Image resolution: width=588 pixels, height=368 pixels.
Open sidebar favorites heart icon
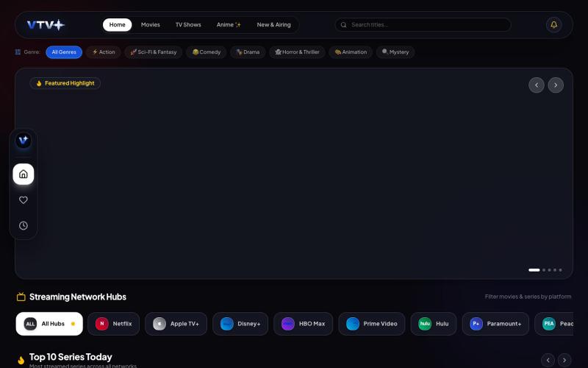(24, 200)
